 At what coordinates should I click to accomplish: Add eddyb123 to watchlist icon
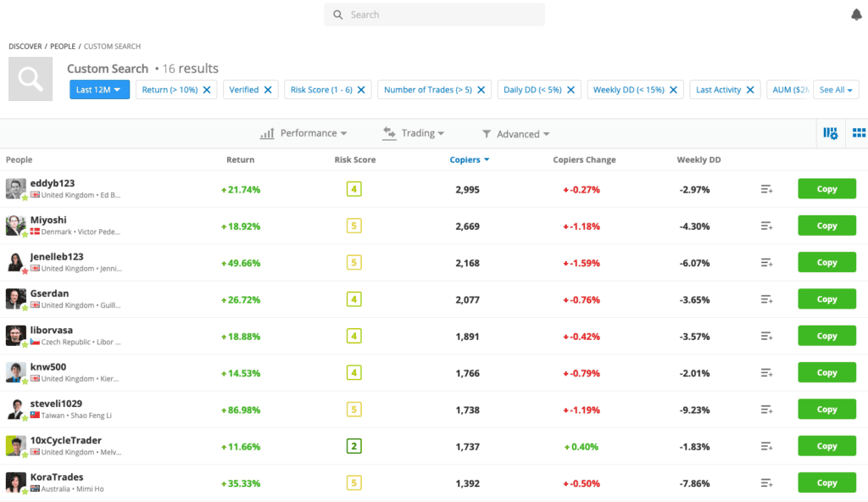[766, 189]
